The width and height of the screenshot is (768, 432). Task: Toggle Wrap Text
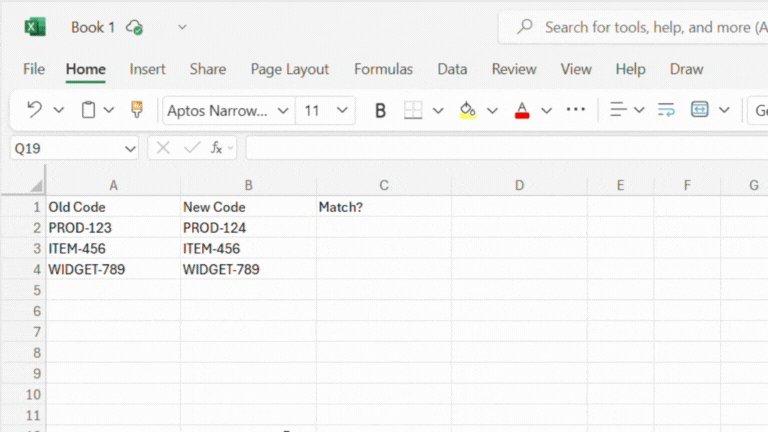(x=666, y=110)
